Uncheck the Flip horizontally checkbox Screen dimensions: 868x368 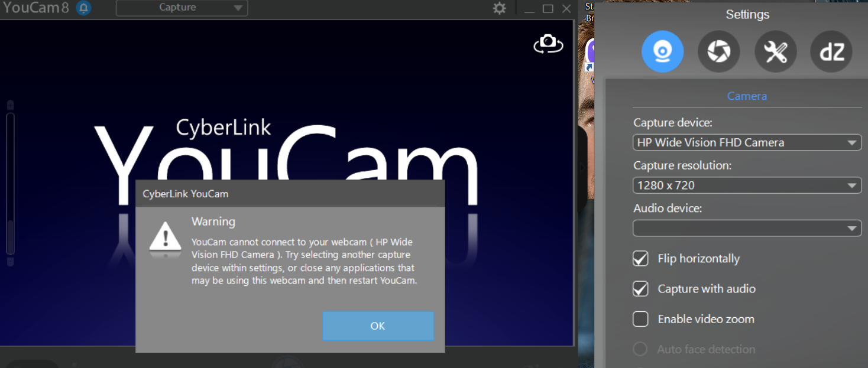[640, 259]
